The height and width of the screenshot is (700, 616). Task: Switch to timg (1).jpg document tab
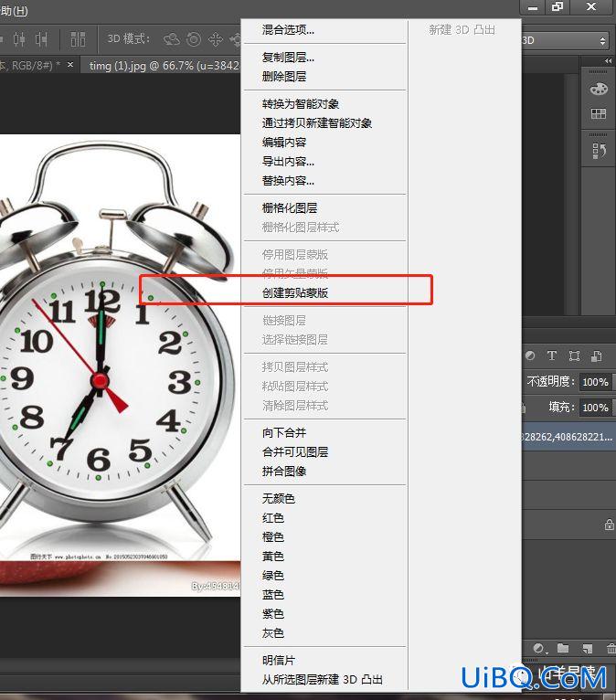[164, 66]
